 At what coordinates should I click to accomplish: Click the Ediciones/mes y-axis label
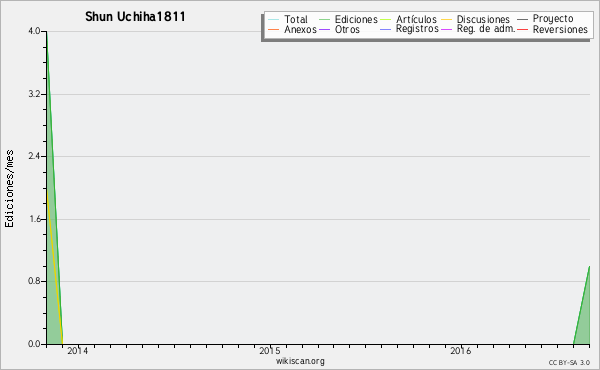tap(9, 188)
